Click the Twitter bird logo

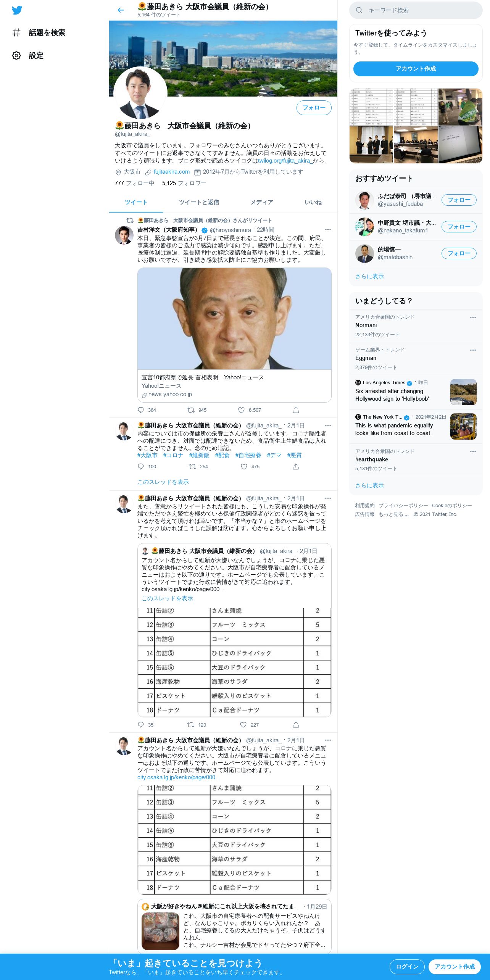(17, 10)
